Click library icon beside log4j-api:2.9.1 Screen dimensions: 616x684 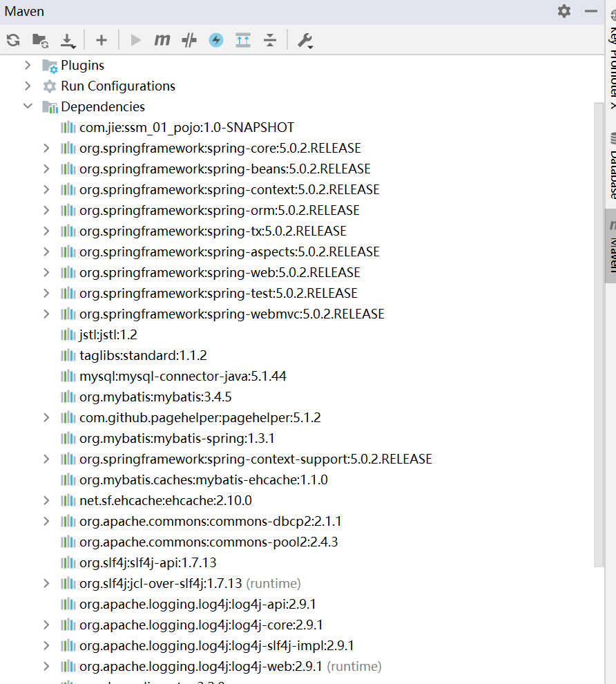tap(68, 604)
